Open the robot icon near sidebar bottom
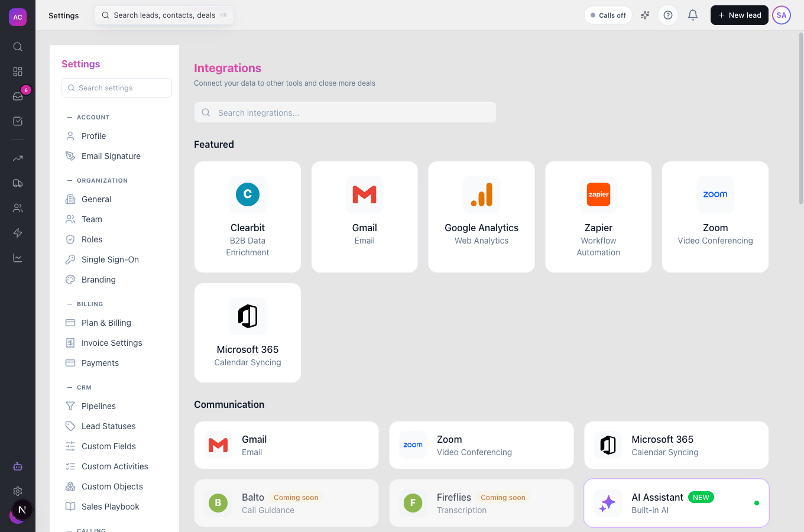 click(18, 466)
